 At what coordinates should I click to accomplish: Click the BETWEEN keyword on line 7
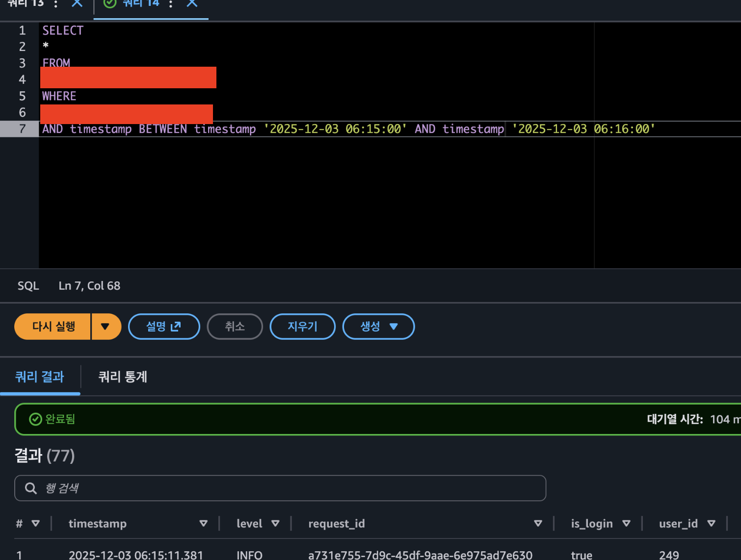[163, 129]
